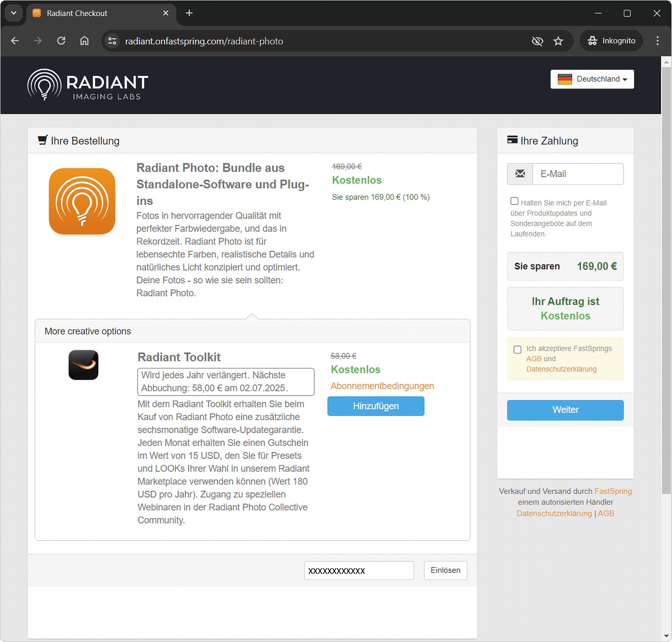Click the scrollbar down arrow
This screenshot has height=642, width=672.
666,636
